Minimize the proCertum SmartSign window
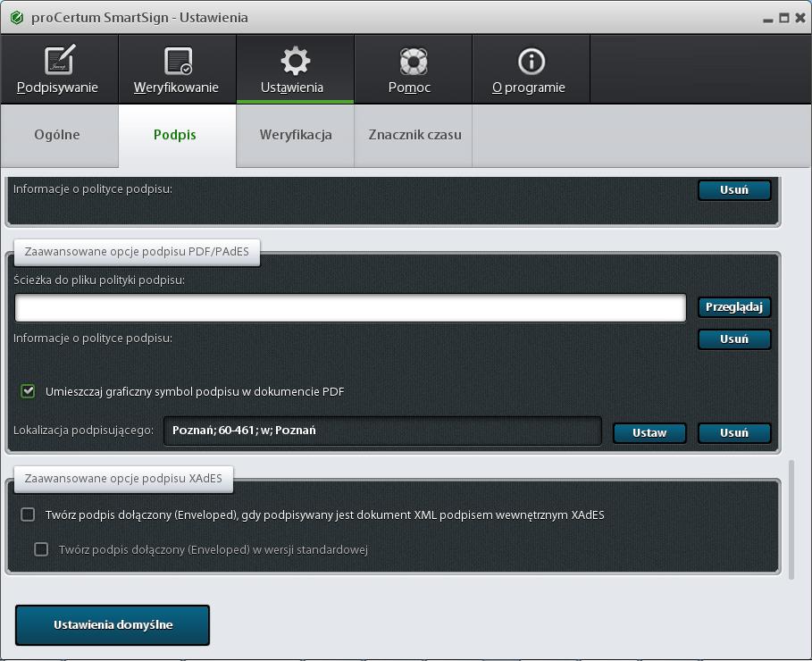The width and height of the screenshot is (812, 661). [768, 18]
